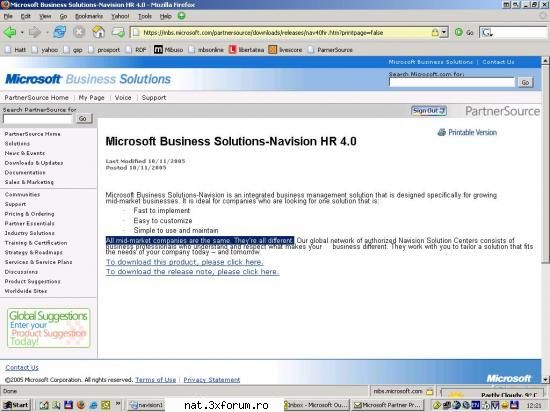This screenshot has width=550, height=412.
Task: Open the Edit menu
Action: (x=26, y=16)
